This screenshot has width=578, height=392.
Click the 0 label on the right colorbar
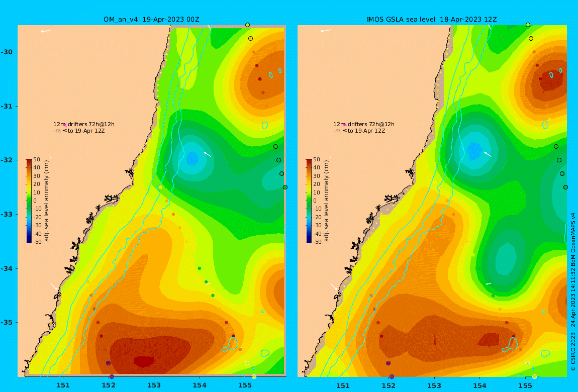(x=315, y=201)
